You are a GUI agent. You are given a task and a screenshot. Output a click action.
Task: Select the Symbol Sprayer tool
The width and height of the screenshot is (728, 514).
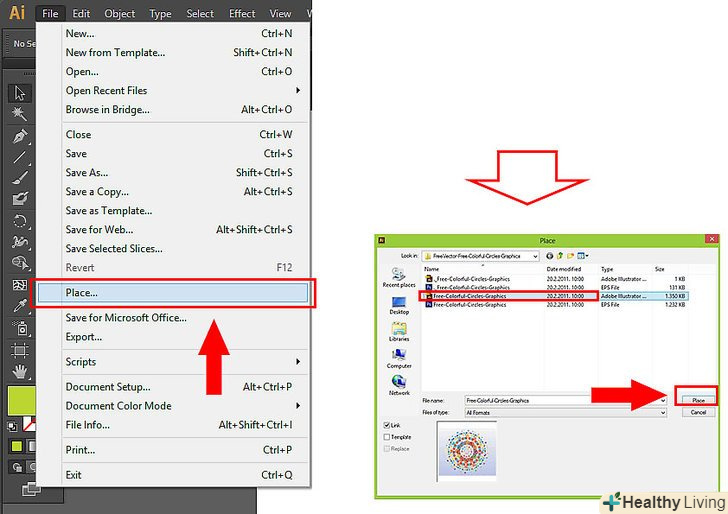(20, 328)
